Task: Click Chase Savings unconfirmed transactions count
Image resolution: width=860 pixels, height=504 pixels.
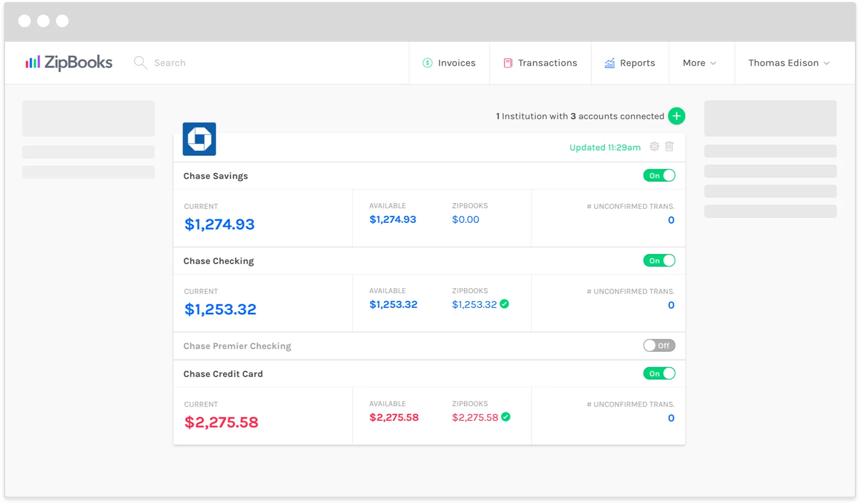Action: [671, 220]
